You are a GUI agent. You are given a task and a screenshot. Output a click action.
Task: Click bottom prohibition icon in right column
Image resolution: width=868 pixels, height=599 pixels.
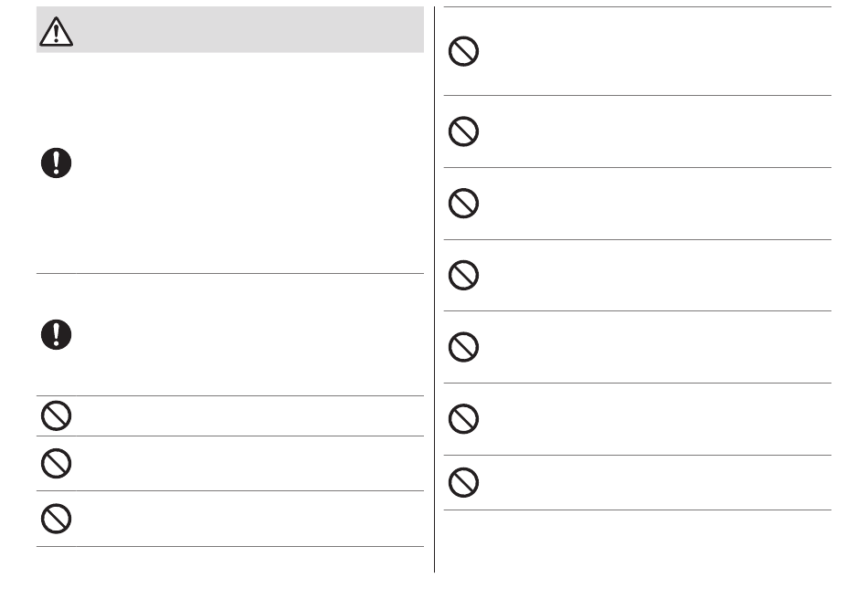pos(463,482)
